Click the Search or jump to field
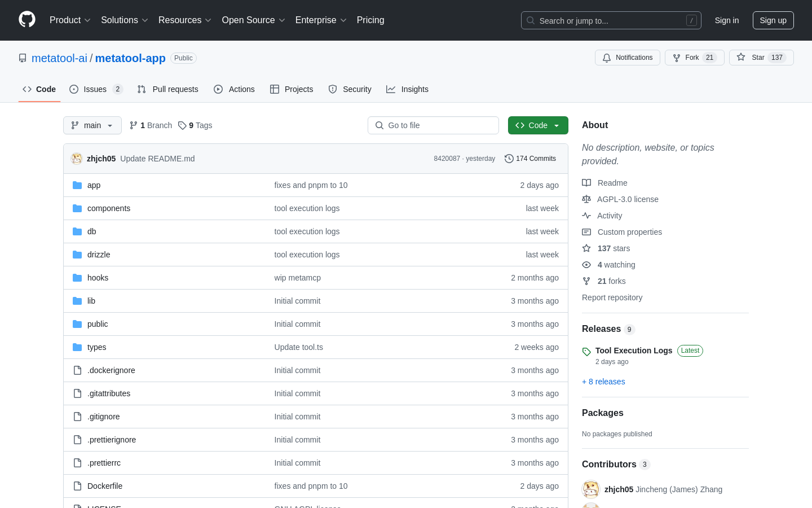 [611, 20]
